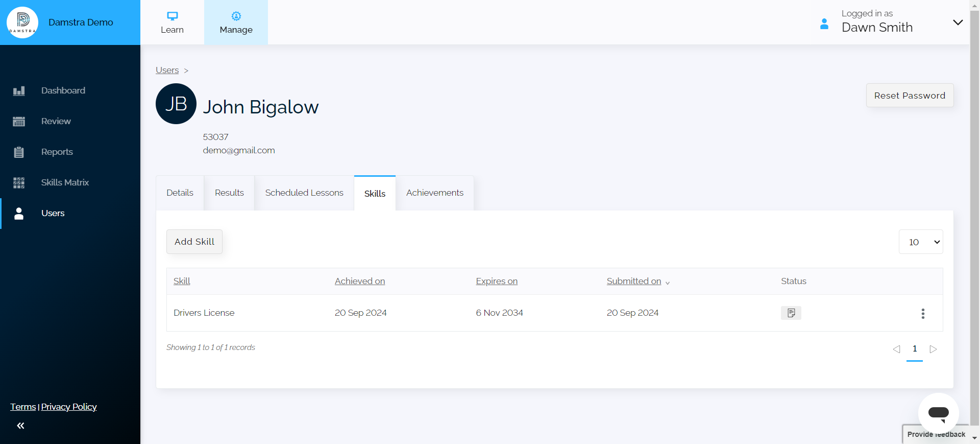
Task: Click the Drivers License status document icon
Action: coord(791,313)
